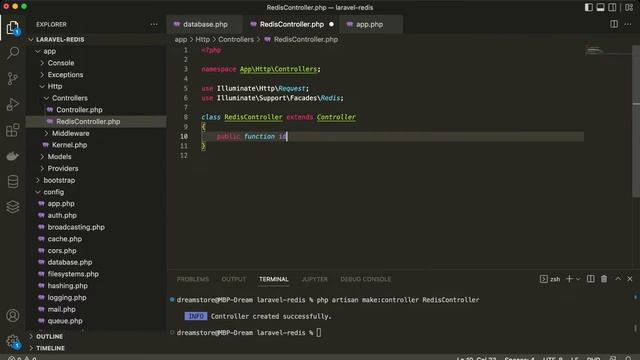This screenshot has height=360, width=640.
Task: Open the Extensions view
Action: [x=13, y=130]
